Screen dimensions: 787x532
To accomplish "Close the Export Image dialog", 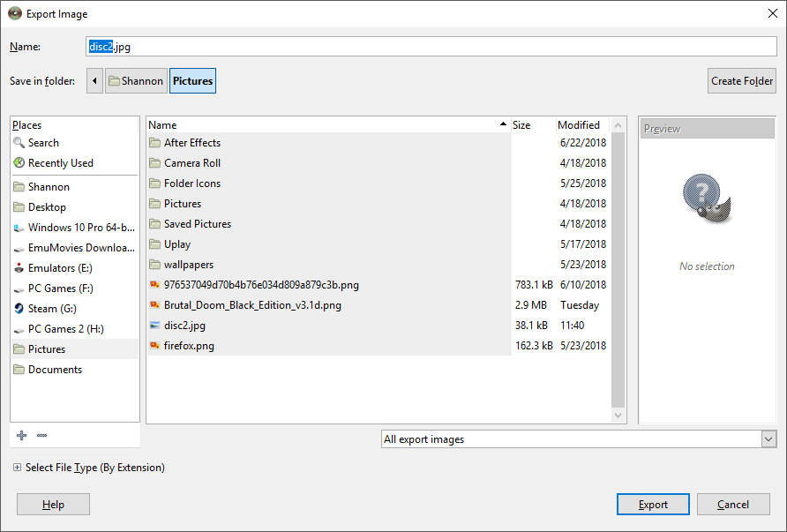I will point(773,13).
